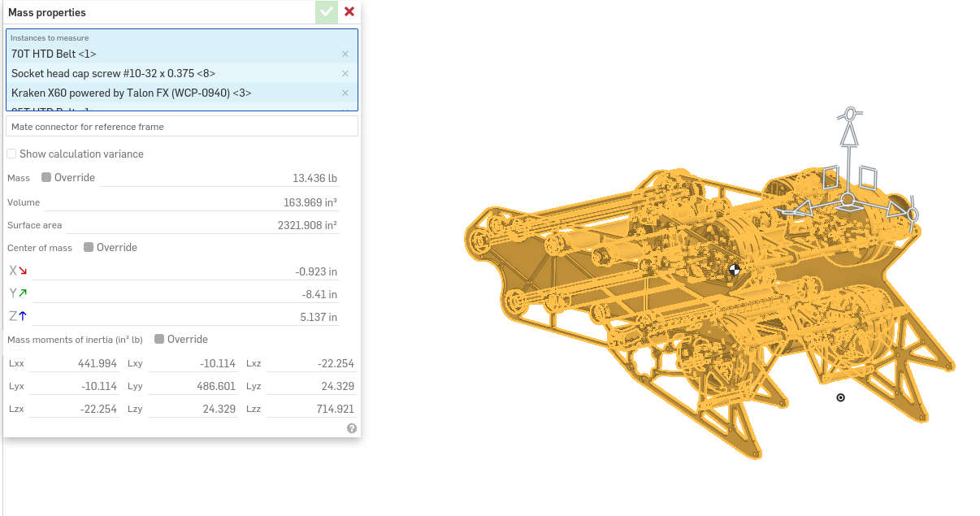Toggle the Center of mass Override checkbox
This screenshot has width=980, height=516.
[x=89, y=248]
